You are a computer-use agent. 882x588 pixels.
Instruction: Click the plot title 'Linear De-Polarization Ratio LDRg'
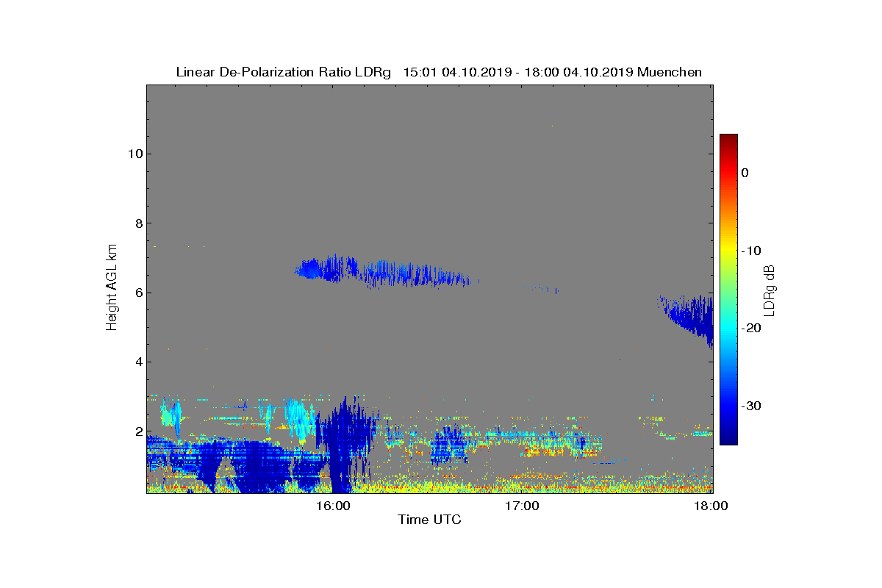click(284, 72)
